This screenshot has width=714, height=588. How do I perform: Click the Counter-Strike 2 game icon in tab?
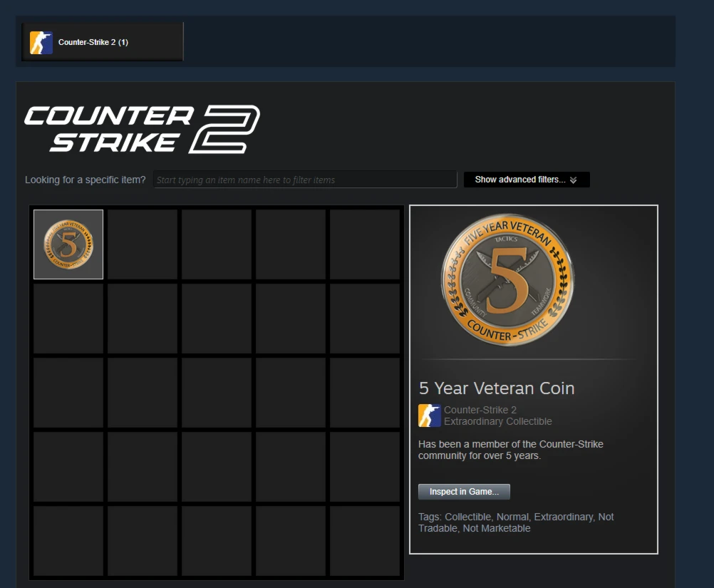(x=41, y=42)
